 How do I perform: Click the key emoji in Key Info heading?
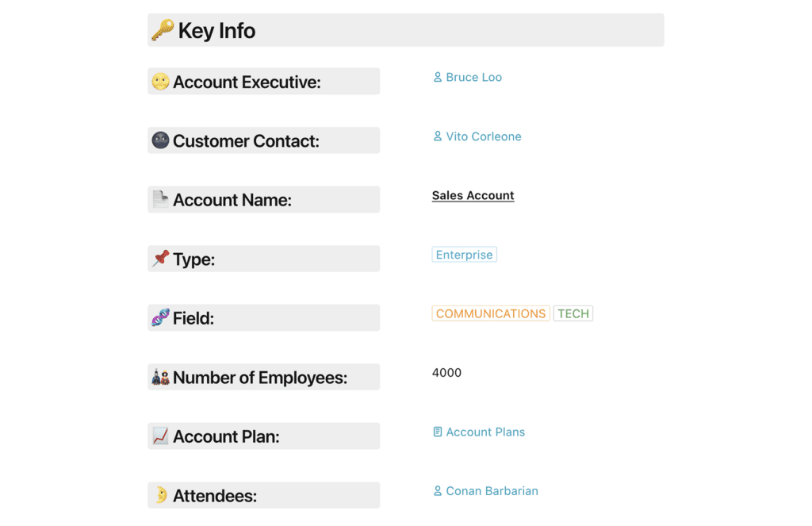[x=163, y=30]
